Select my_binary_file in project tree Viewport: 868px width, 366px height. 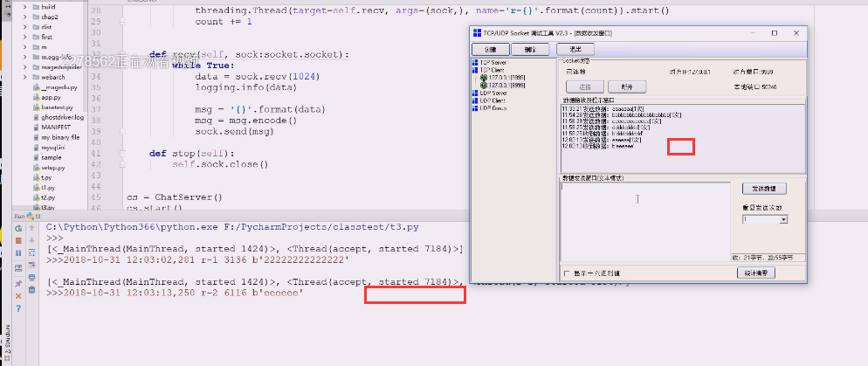click(55, 137)
